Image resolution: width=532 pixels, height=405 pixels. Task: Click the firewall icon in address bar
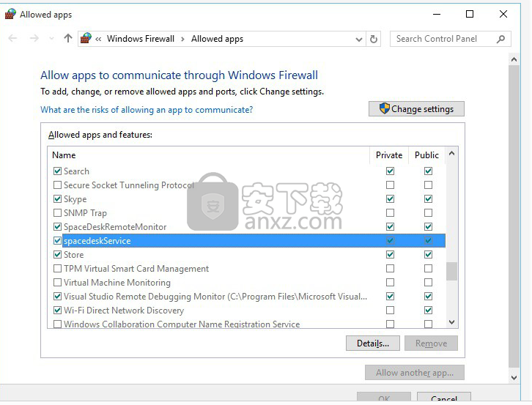click(86, 38)
